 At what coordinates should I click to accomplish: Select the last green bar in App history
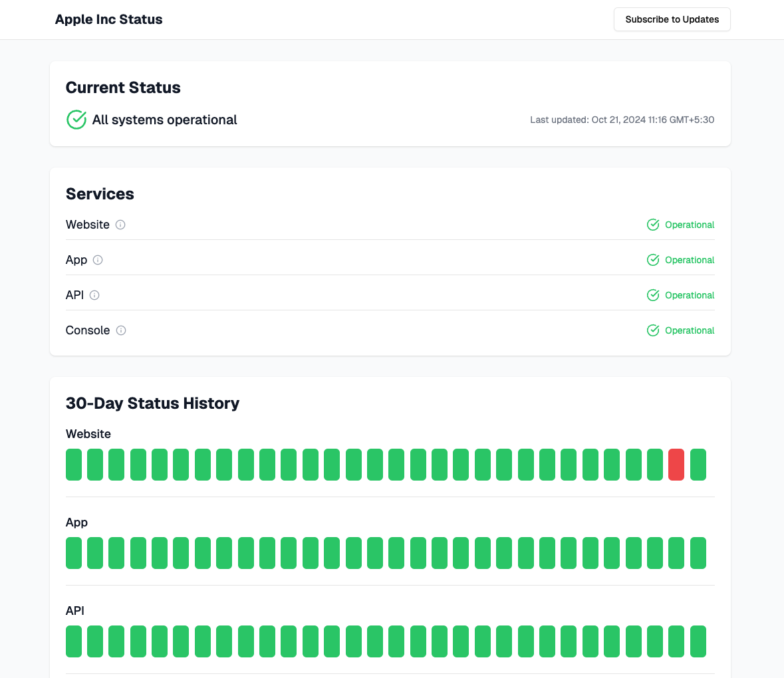[698, 553]
